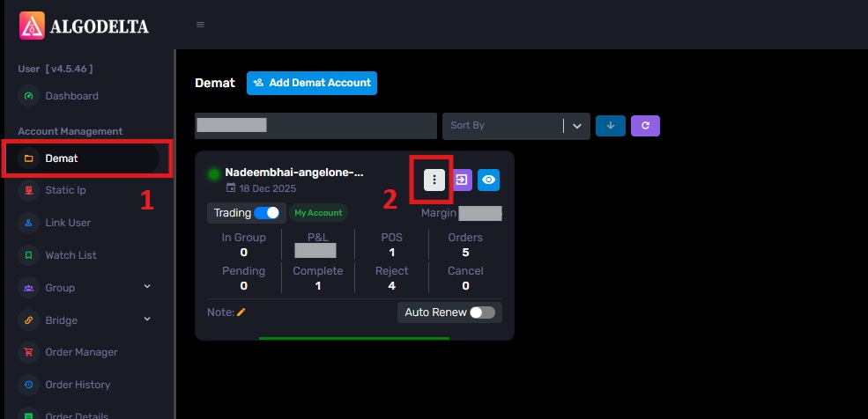Click the purple login icon on account card

click(x=462, y=180)
